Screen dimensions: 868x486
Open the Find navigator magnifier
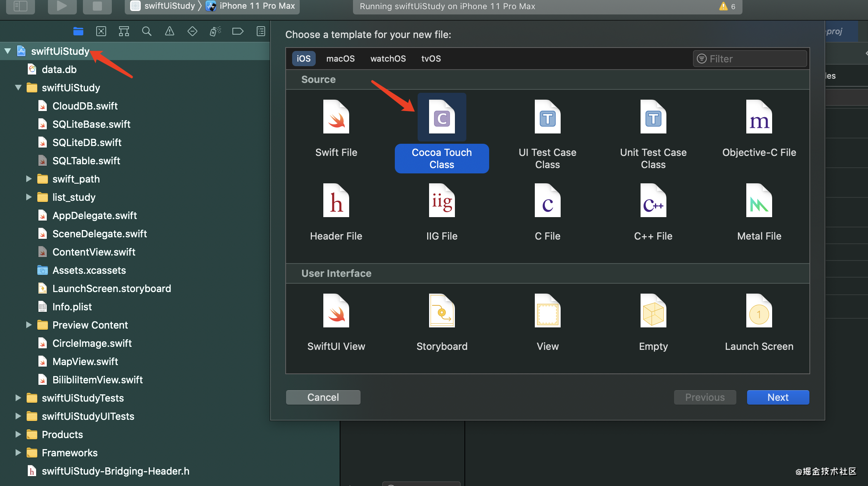click(x=147, y=31)
